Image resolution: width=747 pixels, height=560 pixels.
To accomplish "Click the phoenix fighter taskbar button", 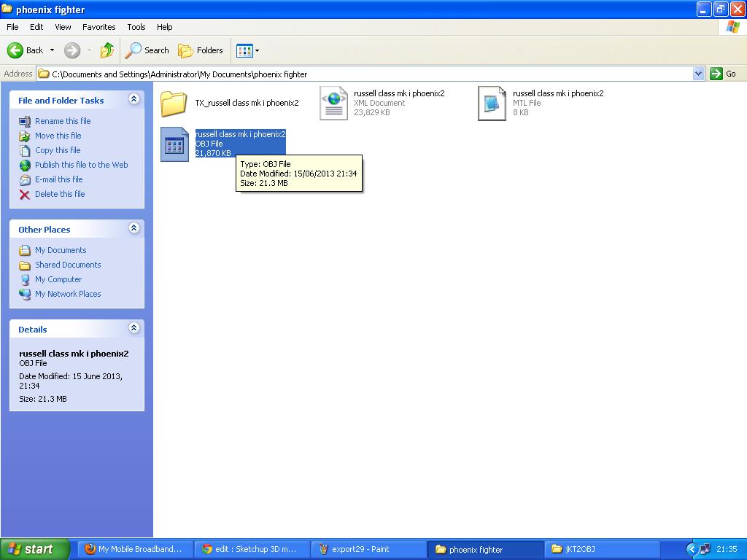I will pos(485,549).
